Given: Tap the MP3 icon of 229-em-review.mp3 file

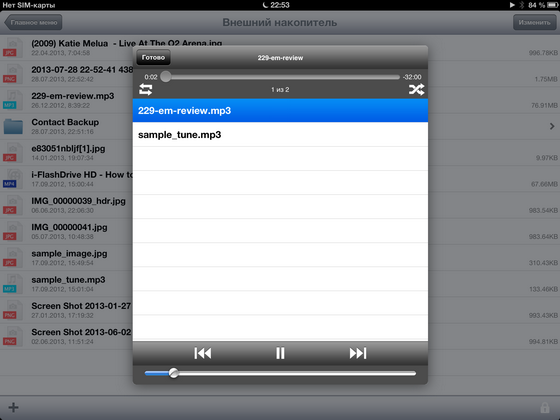Looking at the screenshot, I should [x=11, y=100].
